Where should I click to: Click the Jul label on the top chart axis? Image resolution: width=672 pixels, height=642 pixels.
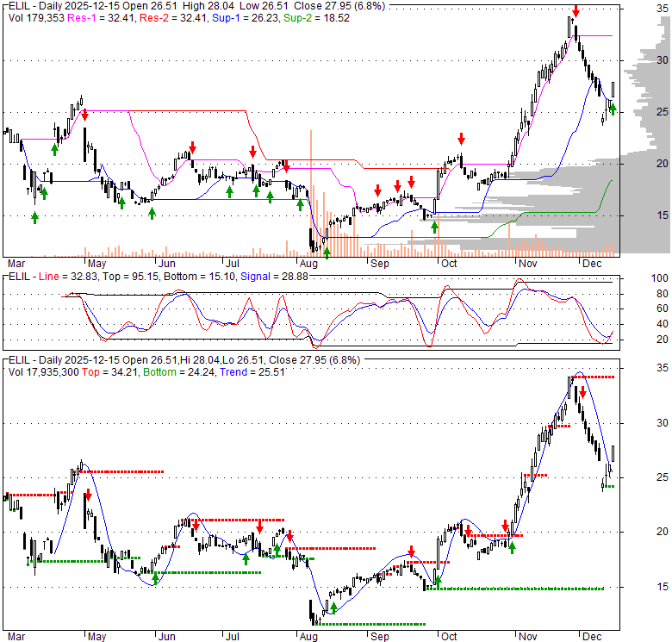pos(233,263)
